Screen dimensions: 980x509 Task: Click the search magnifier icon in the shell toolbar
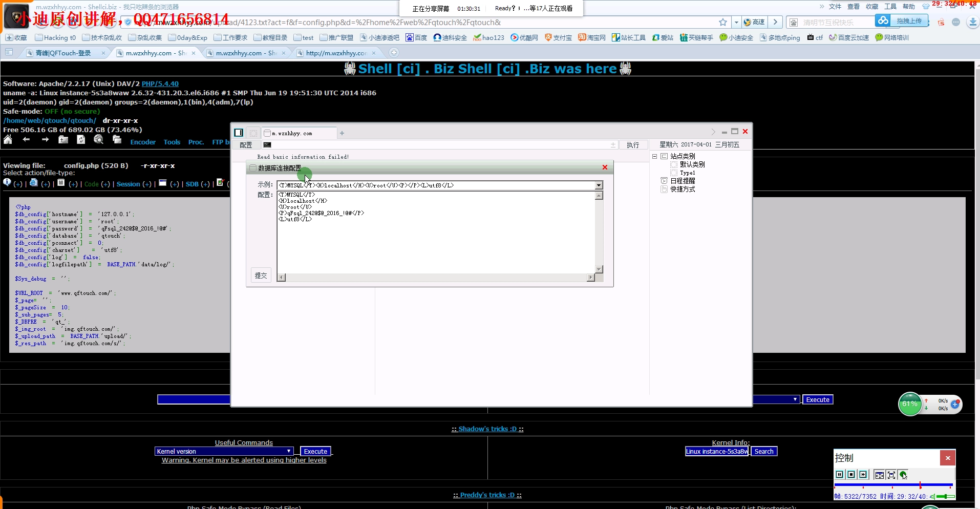98,140
